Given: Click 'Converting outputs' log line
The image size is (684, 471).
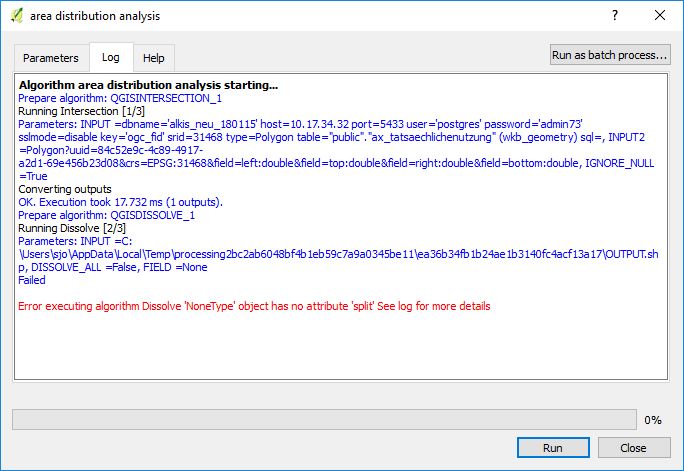Looking at the screenshot, I should coord(65,189).
